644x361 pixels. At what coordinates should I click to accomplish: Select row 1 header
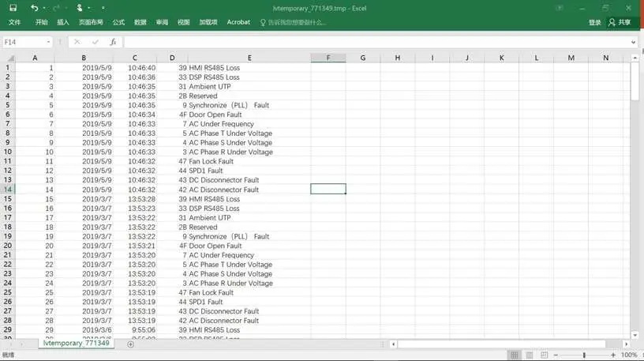tap(8, 68)
